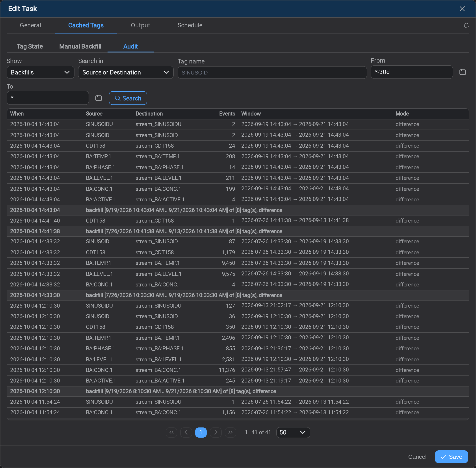Open the Show Backfills dropdown

(41, 72)
